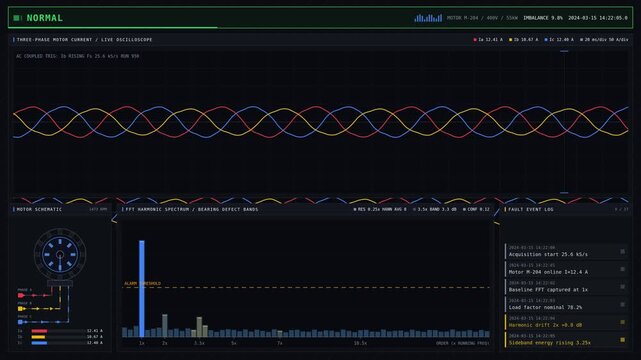
Task: Open the 'Load factor nominal 78.2%' log entry
Action: coord(566,304)
